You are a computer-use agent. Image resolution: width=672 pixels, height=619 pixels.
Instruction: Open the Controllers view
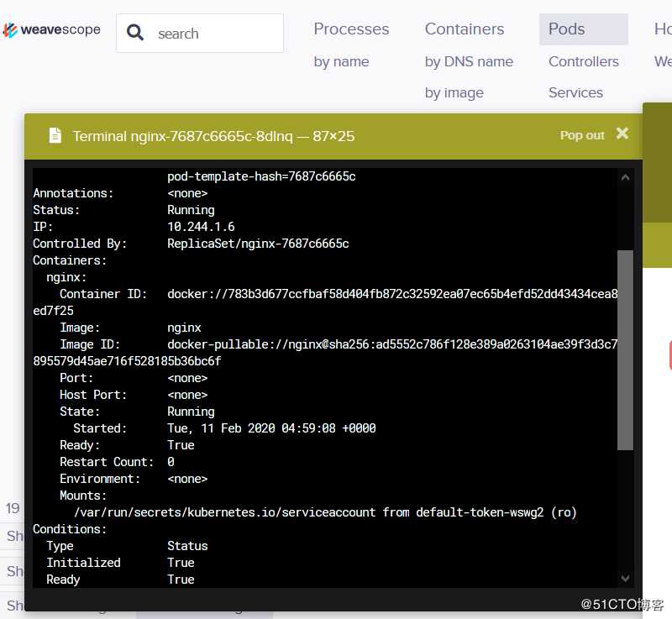[584, 61]
